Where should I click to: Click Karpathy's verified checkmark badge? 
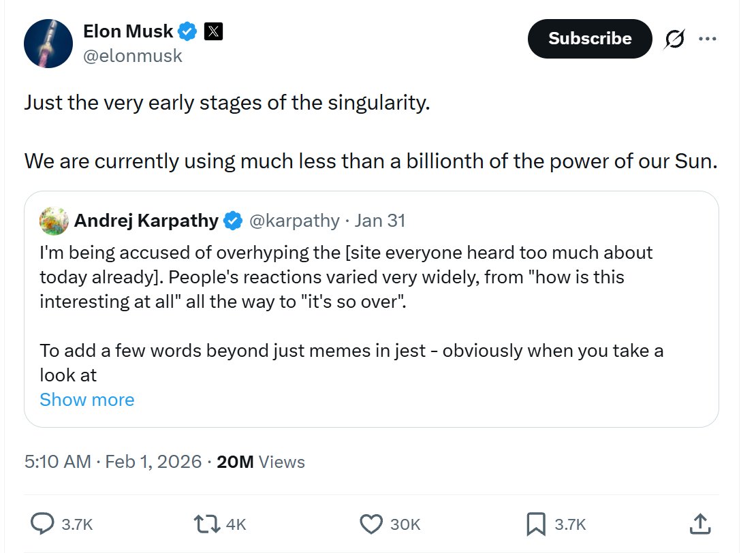233,221
